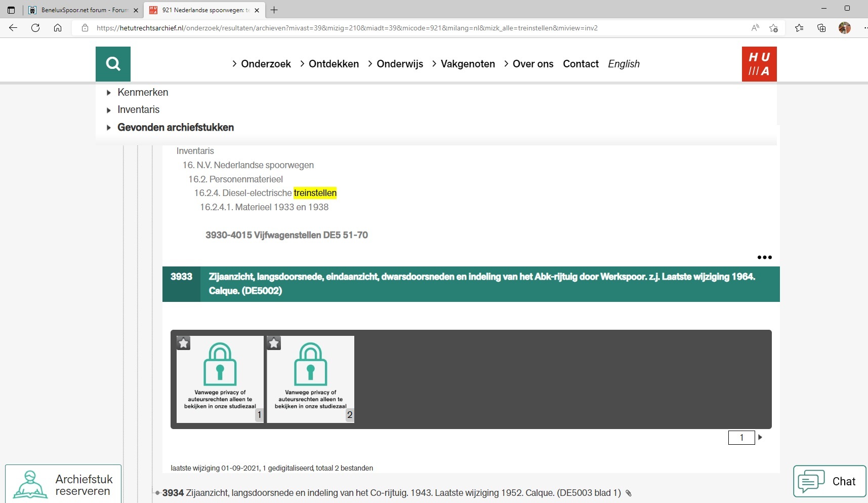The image size is (868, 503).
Task: Click the browser profile avatar
Action: [844, 28]
